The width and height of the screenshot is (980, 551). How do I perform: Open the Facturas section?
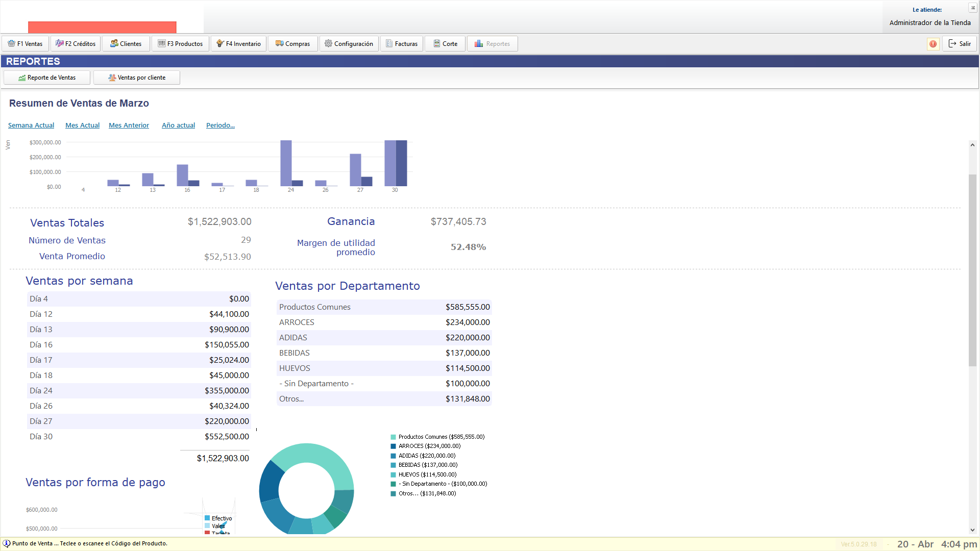[401, 44]
